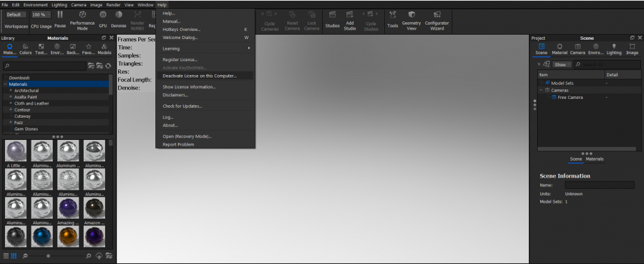
Task: Open the Studios panel icon
Action: [332, 19]
